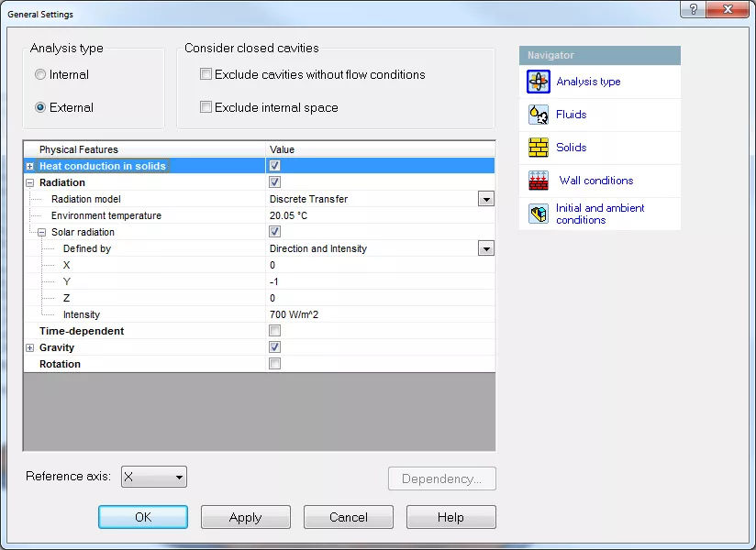Open Analysis type icon in Navigator
756x550 pixels.
(x=538, y=82)
